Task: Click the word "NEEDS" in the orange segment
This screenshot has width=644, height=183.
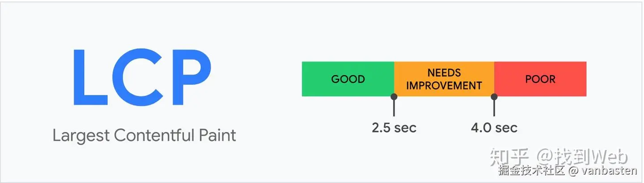Action: tap(444, 73)
